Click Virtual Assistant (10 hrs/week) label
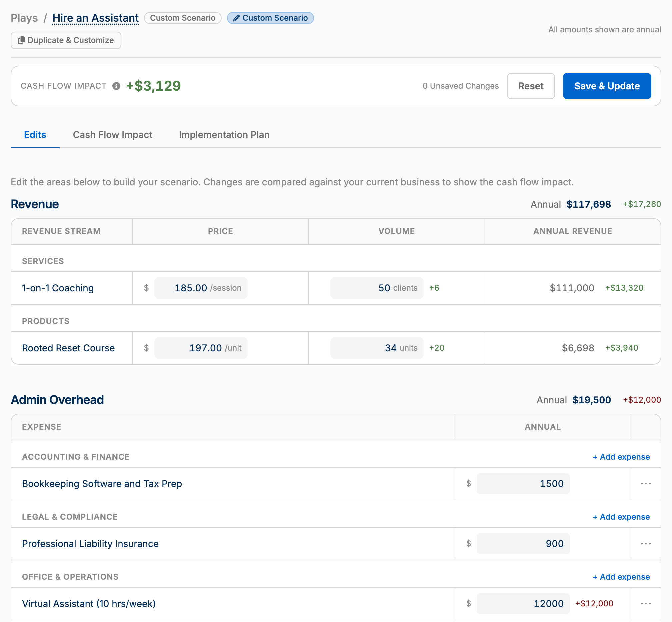 coord(89,603)
